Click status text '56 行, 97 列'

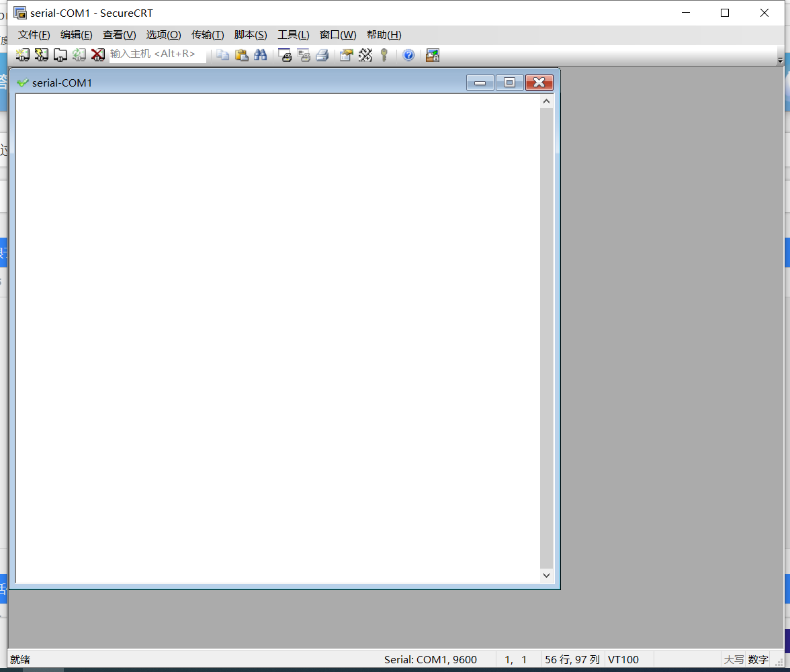click(x=572, y=659)
